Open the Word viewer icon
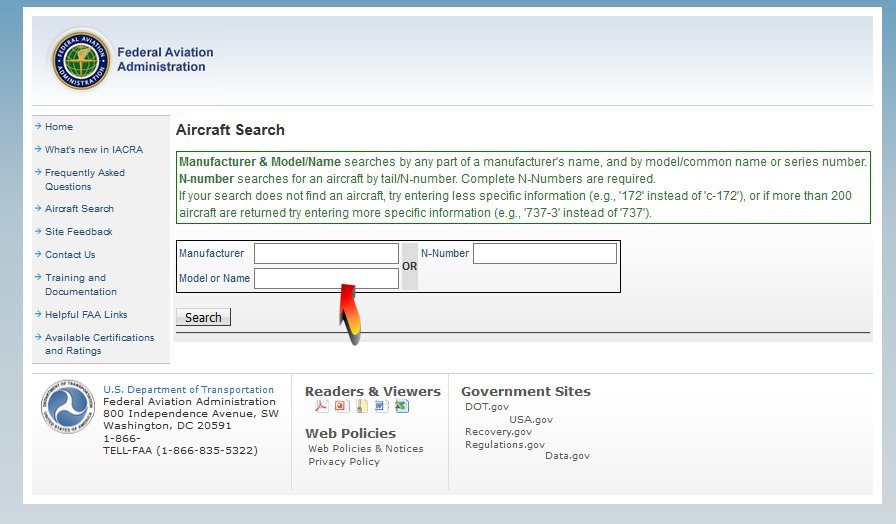Image resolution: width=896 pixels, height=524 pixels. pos(381,406)
